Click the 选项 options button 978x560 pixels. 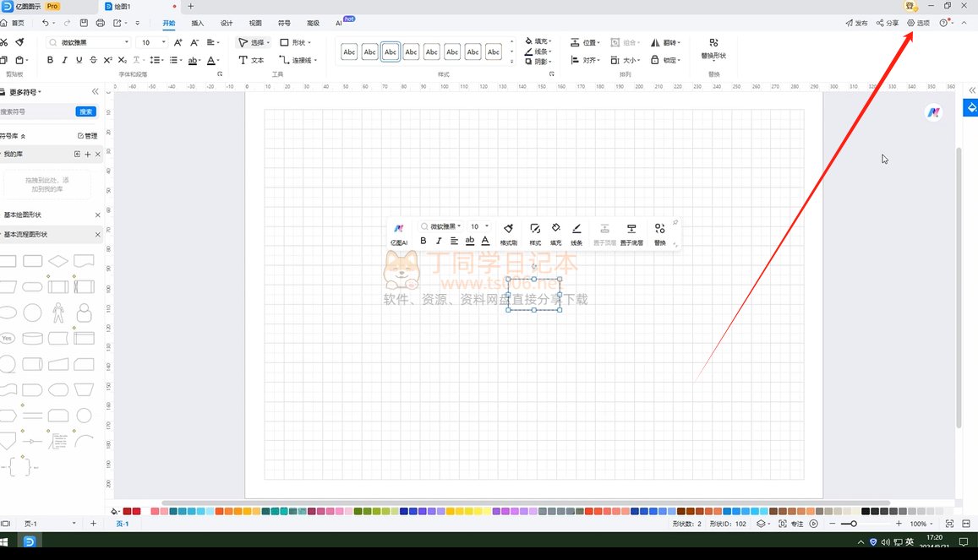(x=918, y=23)
